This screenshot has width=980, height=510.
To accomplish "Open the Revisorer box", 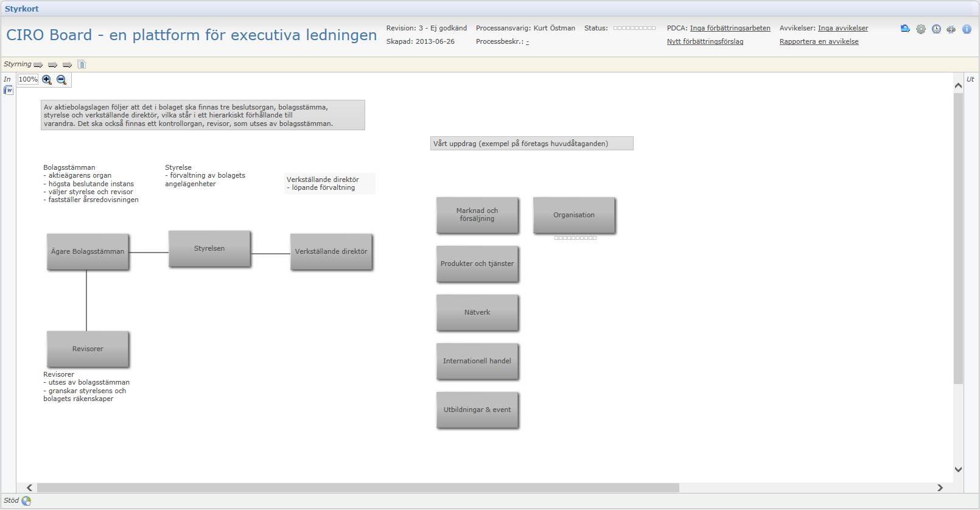I will (88, 349).
